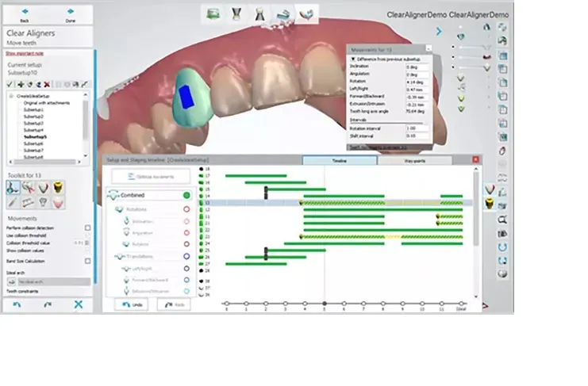
Task: Toggle the green Combined movement indicator
Action: tap(186, 195)
